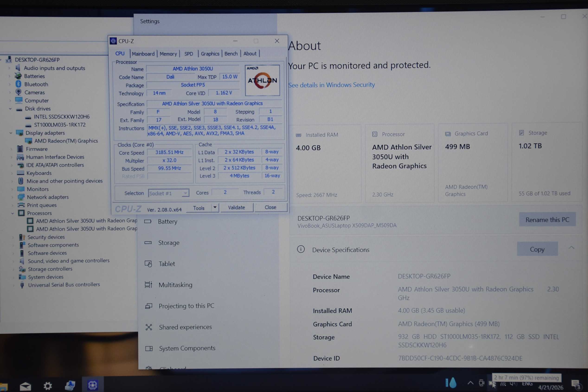Collapse the Disk drives tree node
Image resolution: width=588 pixels, height=392 pixels.
coord(10,109)
